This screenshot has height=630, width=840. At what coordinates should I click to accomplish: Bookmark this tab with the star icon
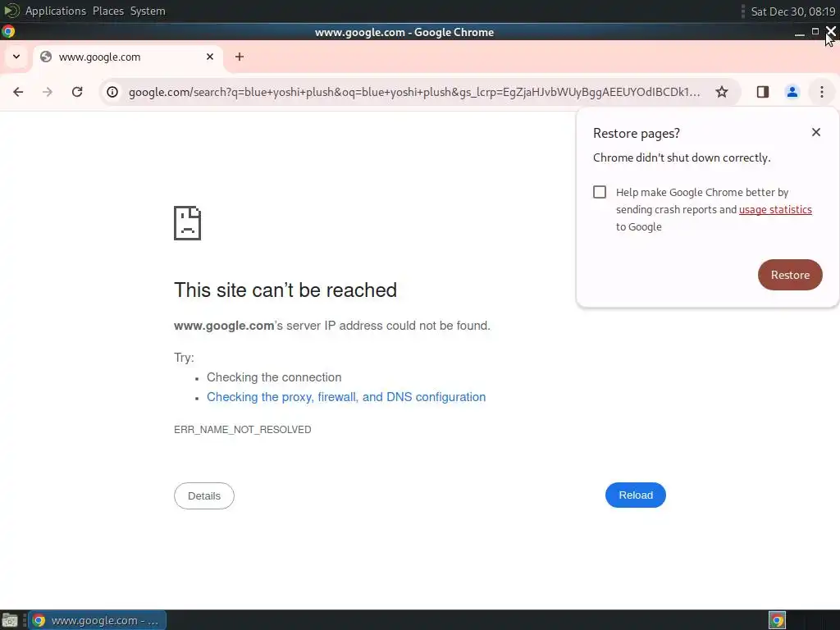tap(722, 92)
